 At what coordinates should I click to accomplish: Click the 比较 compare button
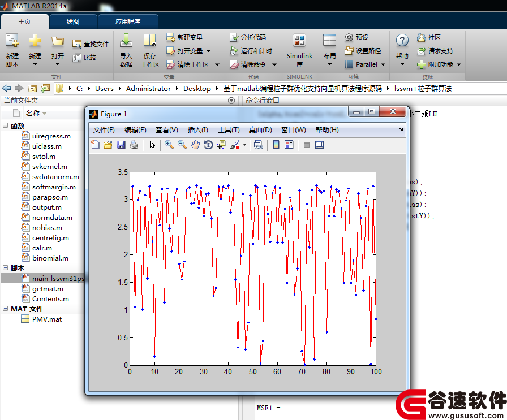(85, 58)
